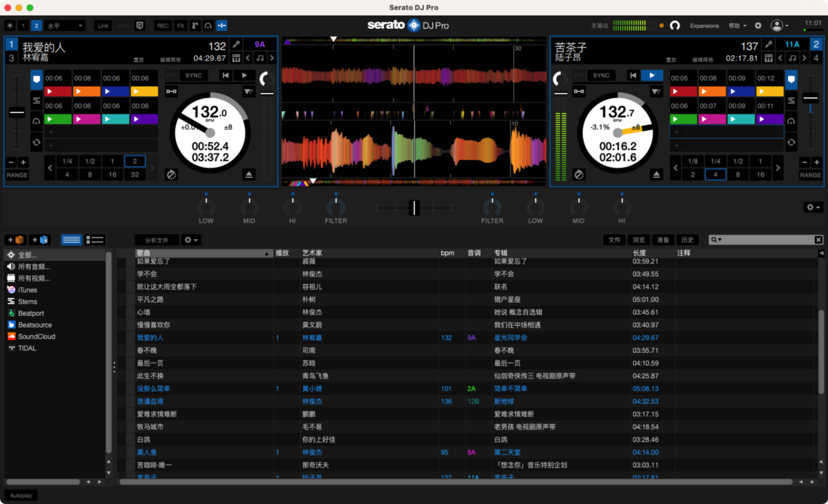Jump to previous track start on left deck

tap(226, 75)
